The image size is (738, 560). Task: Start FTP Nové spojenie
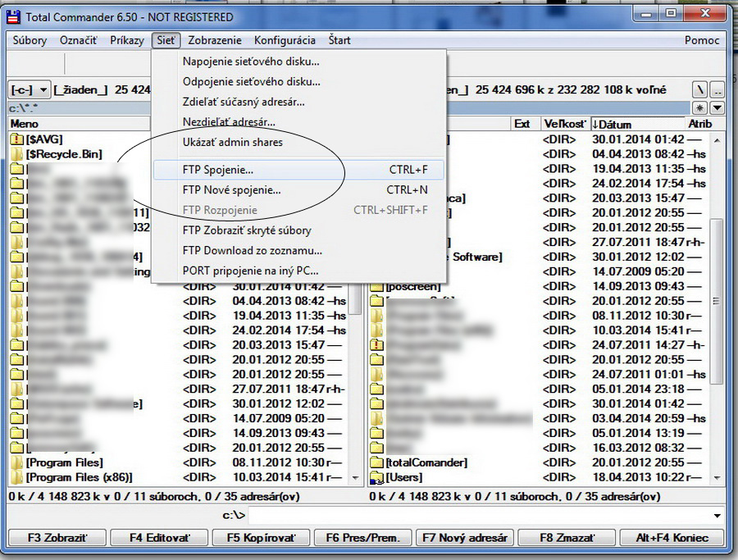click(x=298, y=190)
